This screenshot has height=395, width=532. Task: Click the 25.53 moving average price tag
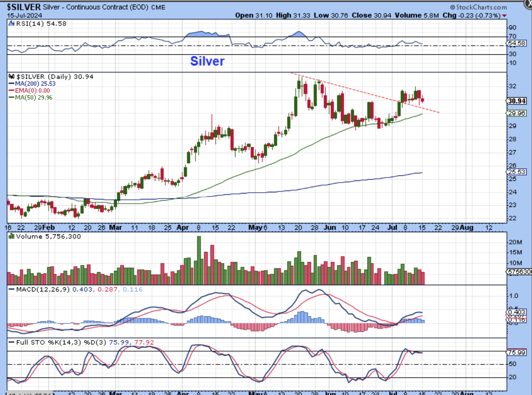coord(517,172)
